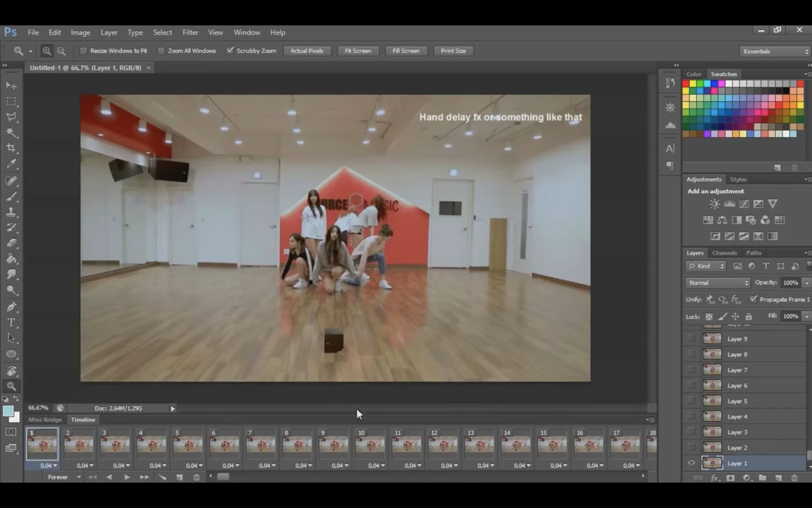Click the Print Size button
This screenshot has width=812, height=508.
pyautogui.click(x=453, y=51)
